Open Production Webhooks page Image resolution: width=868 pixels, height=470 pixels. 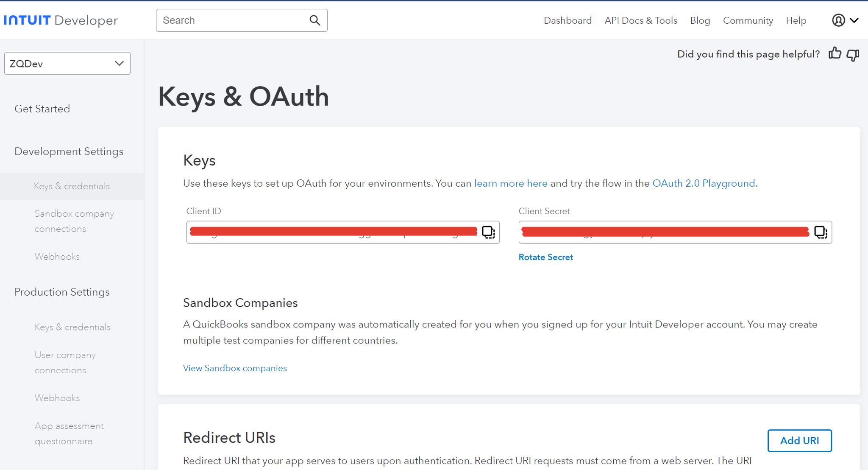(57, 398)
